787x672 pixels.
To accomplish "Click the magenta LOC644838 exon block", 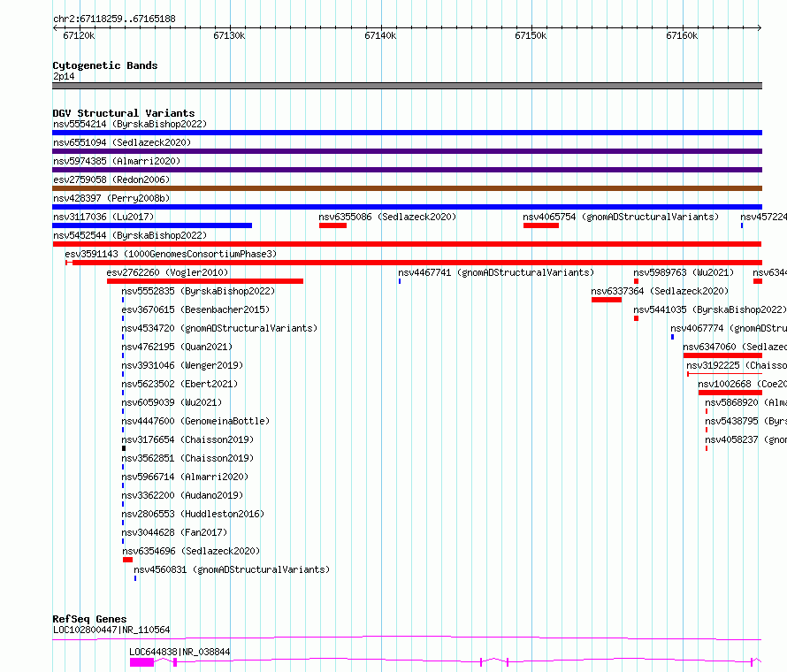I will tap(141, 662).
